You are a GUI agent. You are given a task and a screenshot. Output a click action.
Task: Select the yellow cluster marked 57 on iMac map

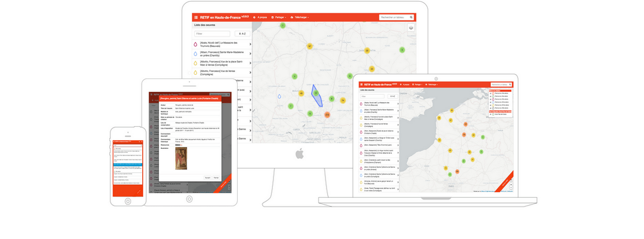[x=310, y=46]
